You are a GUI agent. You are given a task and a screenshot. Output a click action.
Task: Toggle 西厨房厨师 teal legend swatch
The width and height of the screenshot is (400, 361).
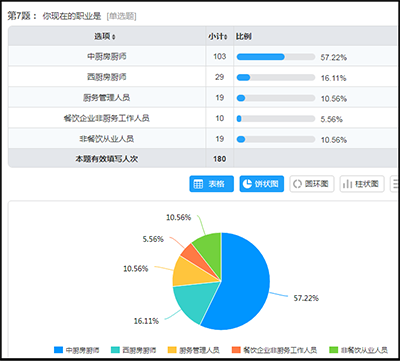coord(115,350)
